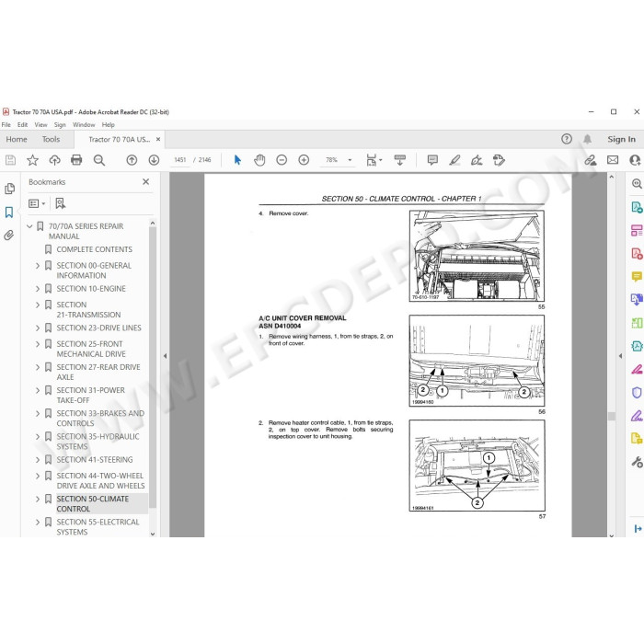Open Section 27-Rear Drive Axle
The image size is (644, 644).
click(98, 372)
